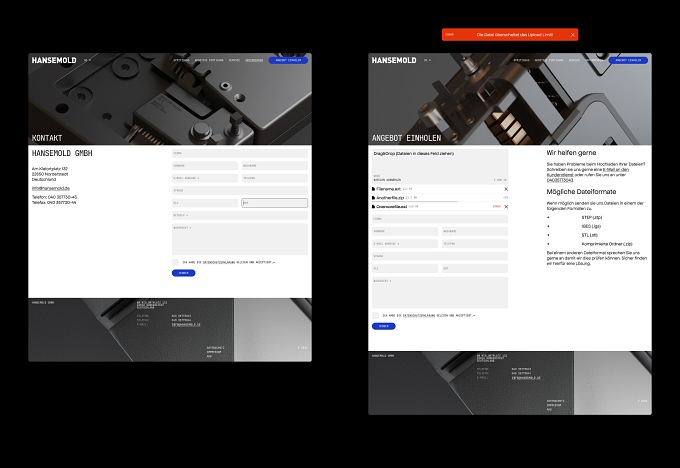680x468 pixels.
Task: Focus E-Mail Adresse field in Kontakt form
Action: [205, 178]
